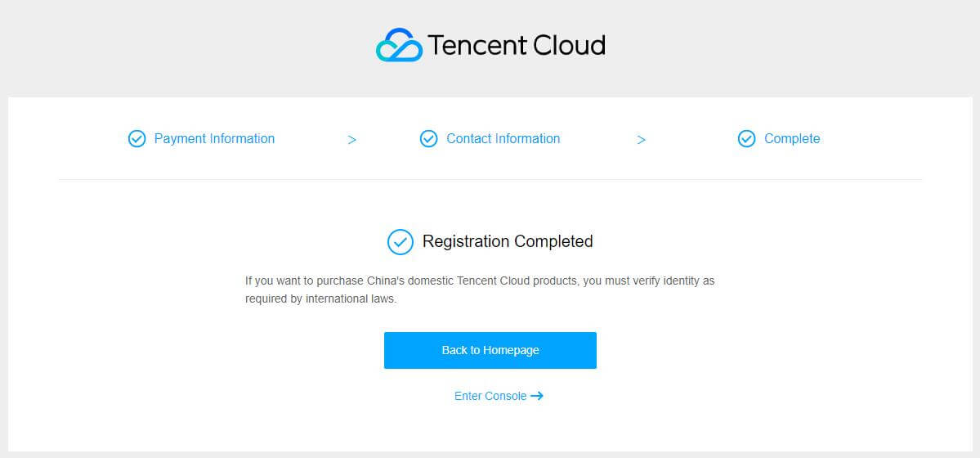Click the Complete step checkmark icon
Image resolution: width=980 pixels, height=458 pixels.
tap(747, 139)
